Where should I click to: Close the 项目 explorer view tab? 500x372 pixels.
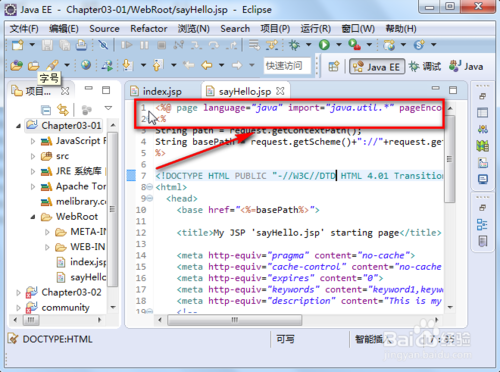coord(65,91)
